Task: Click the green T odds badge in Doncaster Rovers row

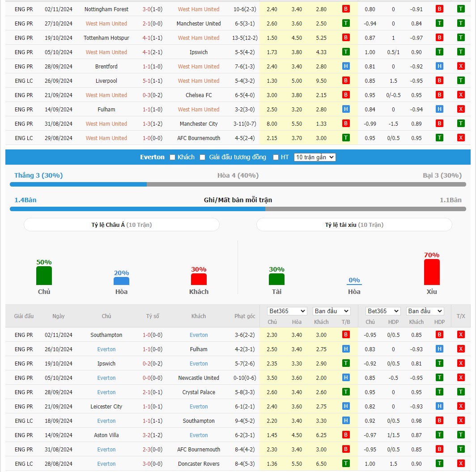Action: click(x=346, y=463)
